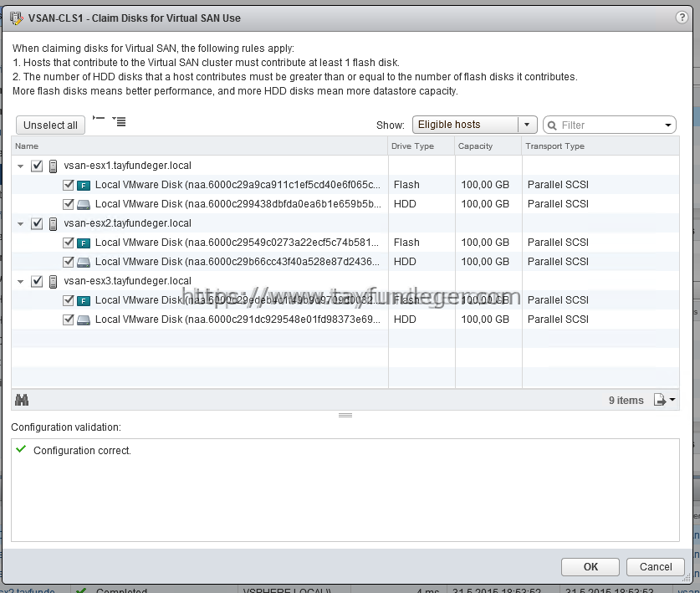Collapse the vsan-esx1 host tree node
700x593 pixels.
(21, 166)
